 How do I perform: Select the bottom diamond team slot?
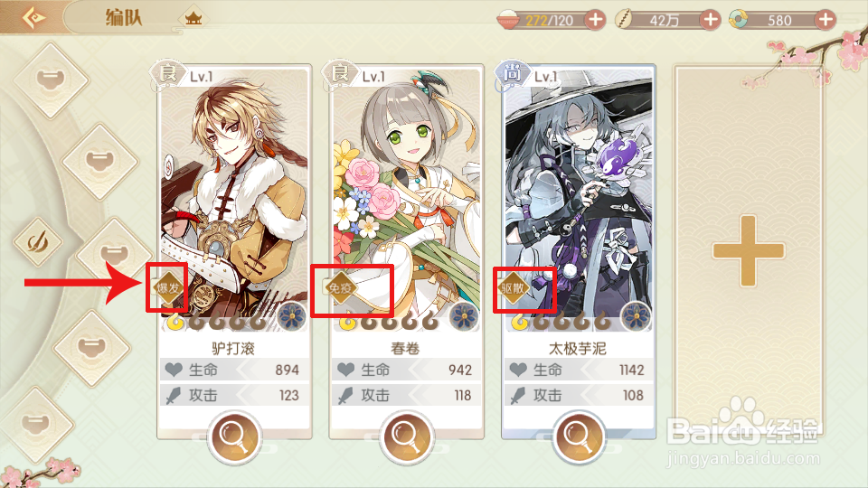[36, 425]
